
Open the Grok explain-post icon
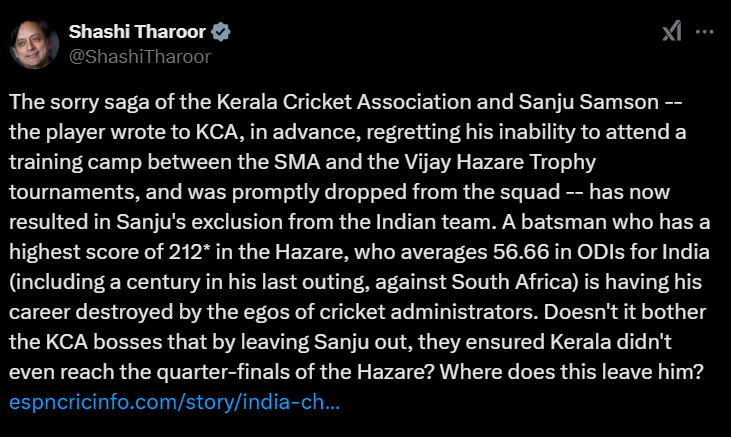pos(672,31)
